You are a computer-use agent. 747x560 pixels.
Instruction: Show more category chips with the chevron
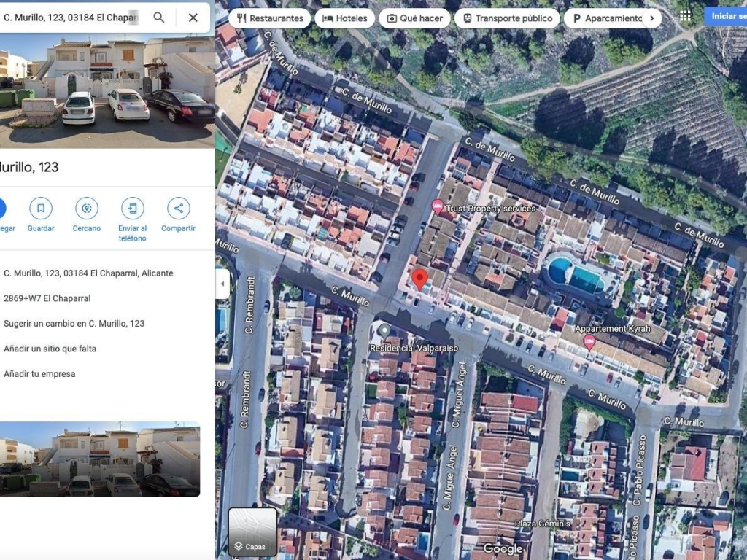pos(651,18)
